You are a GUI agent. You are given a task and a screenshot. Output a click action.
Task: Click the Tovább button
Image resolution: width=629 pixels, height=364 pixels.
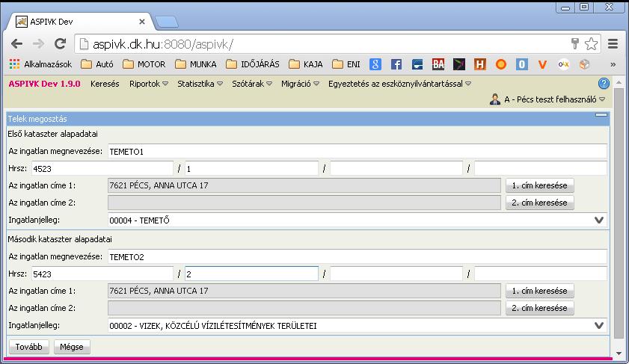(x=29, y=347)
